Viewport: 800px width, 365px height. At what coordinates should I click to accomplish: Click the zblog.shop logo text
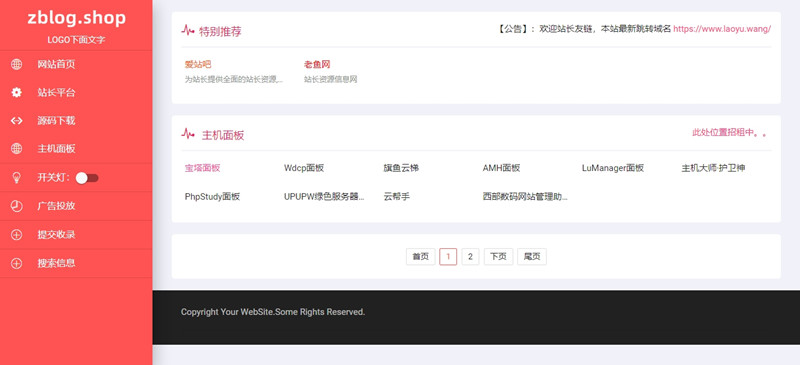(x=77, y=18)
